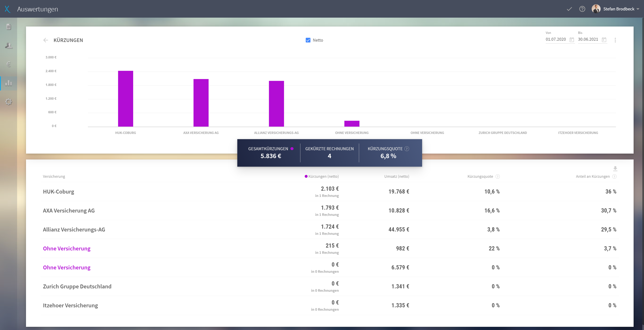
Task: Click the 44.955 € Umsatz value
Action: coord(399,230)
